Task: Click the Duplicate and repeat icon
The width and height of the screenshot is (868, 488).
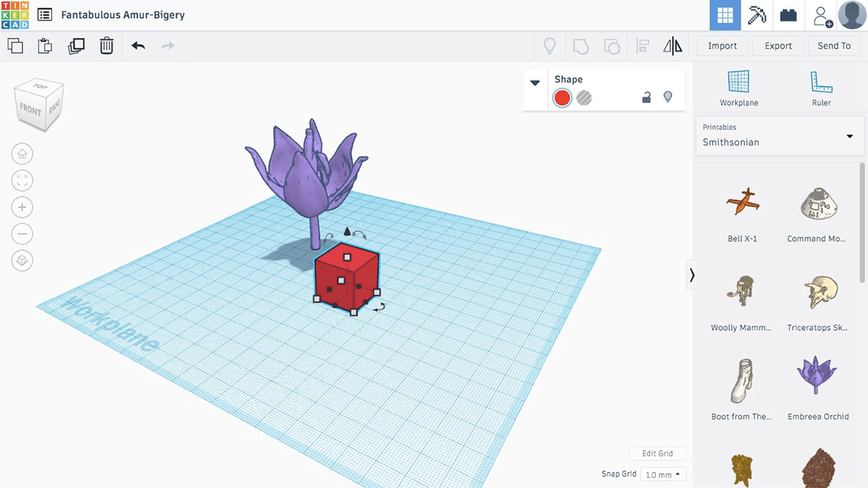Action: click(x=76, y=46)
